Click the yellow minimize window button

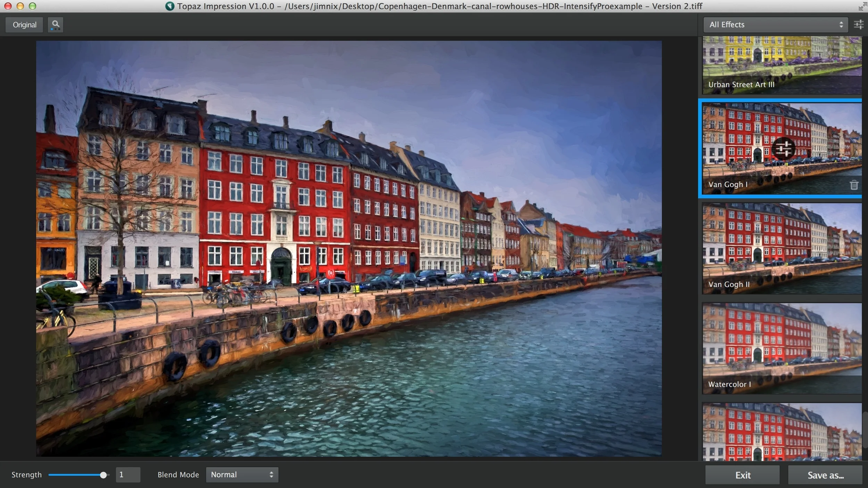[20, 6]
